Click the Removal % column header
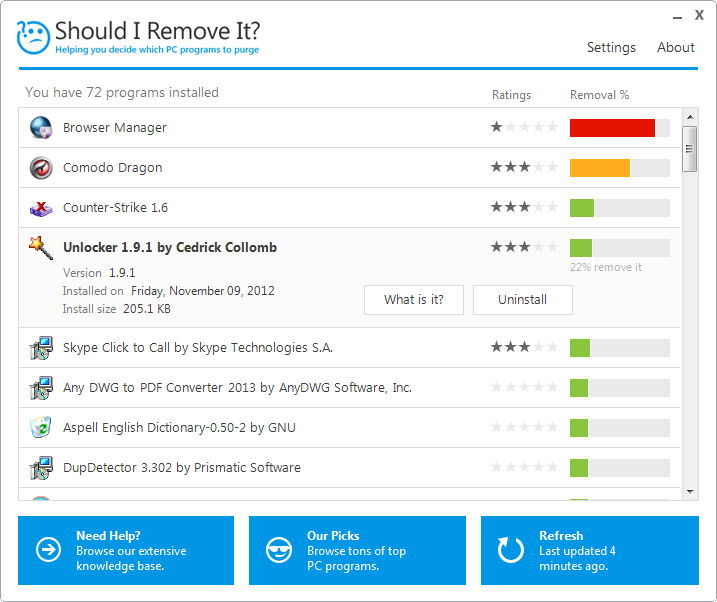The width and height of the screenshot is (717, 602). tap(599, 95)
